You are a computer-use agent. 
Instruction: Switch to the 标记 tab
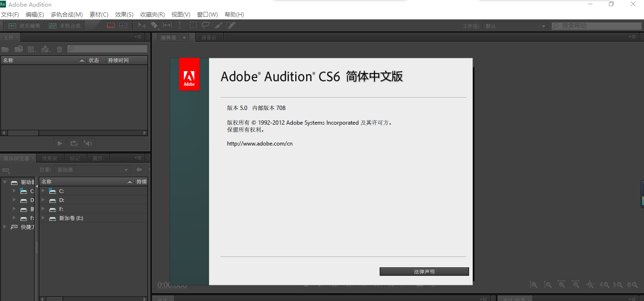point(74,158)
